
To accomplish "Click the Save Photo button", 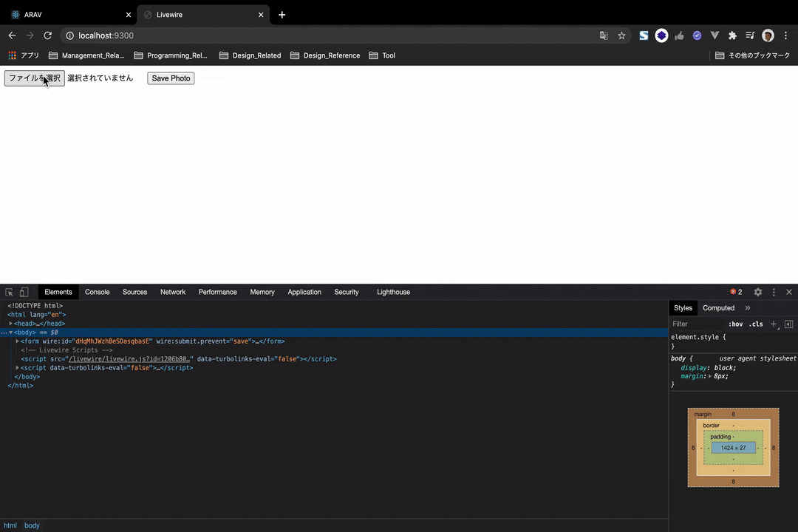I will tap(171, 78).
